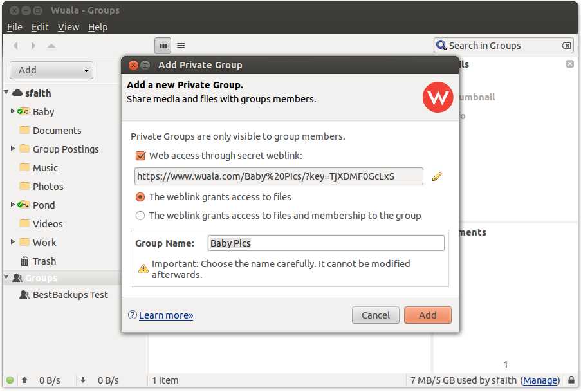
Task: Click the pencil icon to edit weblink
Action: [437, 176]
